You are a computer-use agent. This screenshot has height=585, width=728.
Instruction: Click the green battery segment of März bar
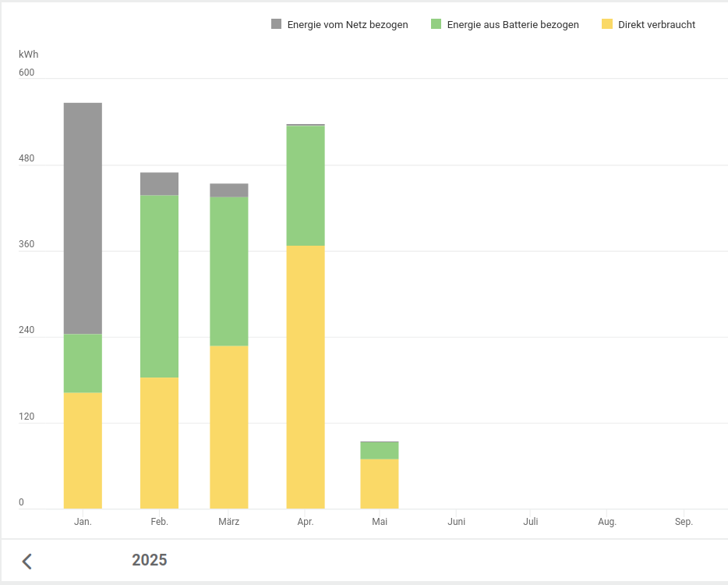pos(228,271)
